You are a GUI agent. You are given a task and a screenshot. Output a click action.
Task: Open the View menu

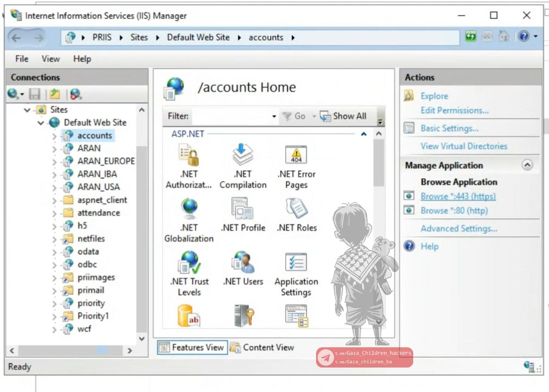coord(51,59)
